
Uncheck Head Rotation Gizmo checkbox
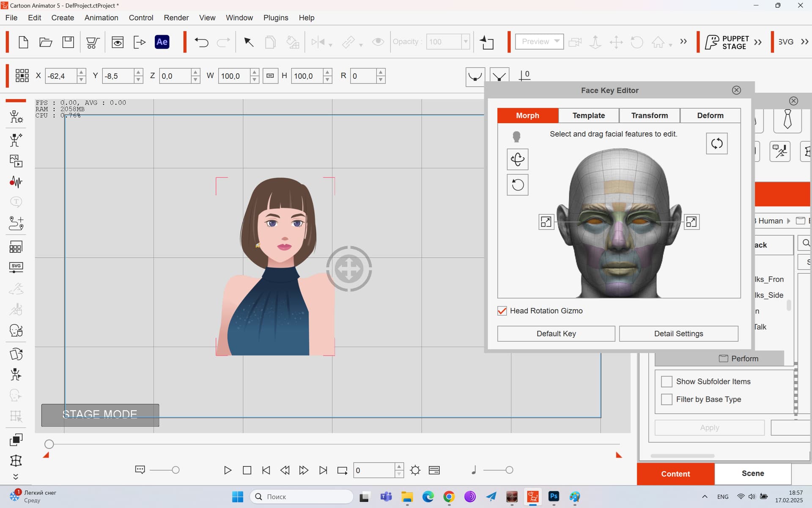[502, 311]
